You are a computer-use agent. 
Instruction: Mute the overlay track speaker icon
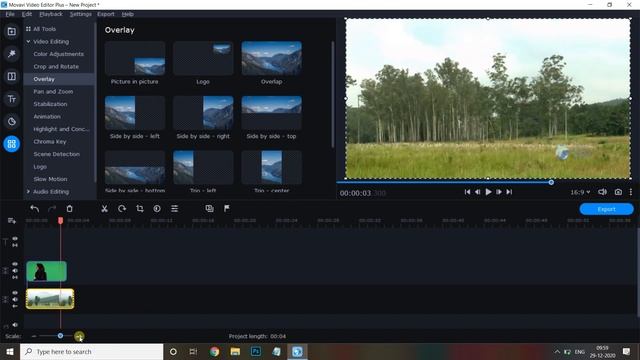click(15, 271)
